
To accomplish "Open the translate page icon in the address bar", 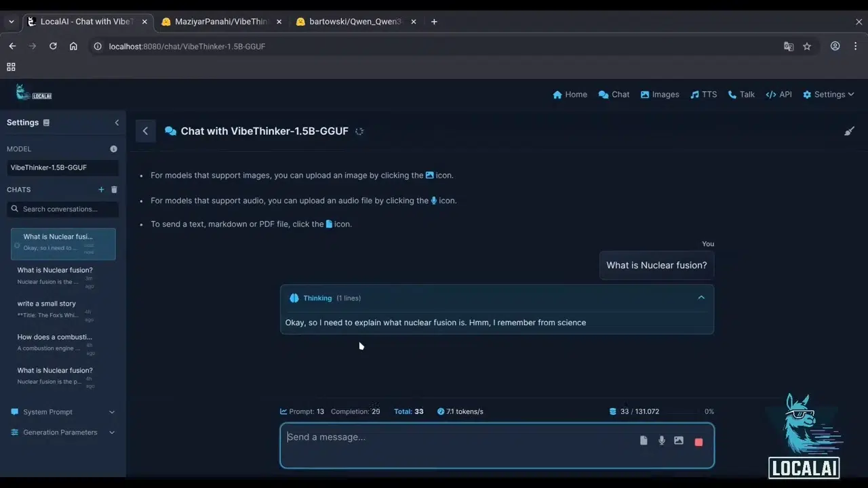I will coord(789,46).
